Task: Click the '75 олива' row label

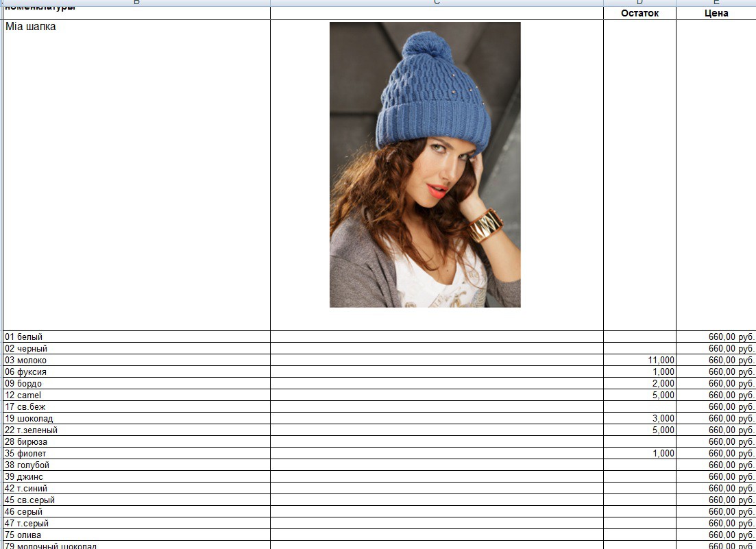Action: click(x=23, y=535)
